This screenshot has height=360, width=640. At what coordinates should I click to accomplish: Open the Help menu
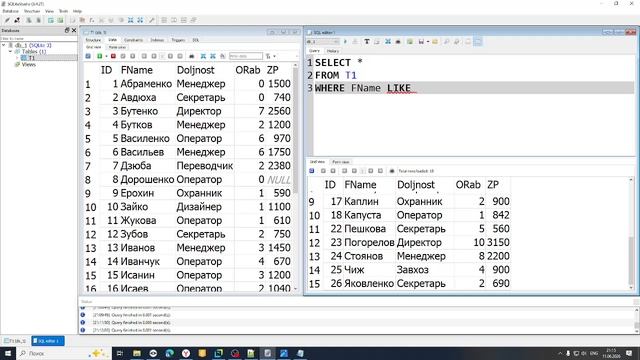tap(77, 11)
